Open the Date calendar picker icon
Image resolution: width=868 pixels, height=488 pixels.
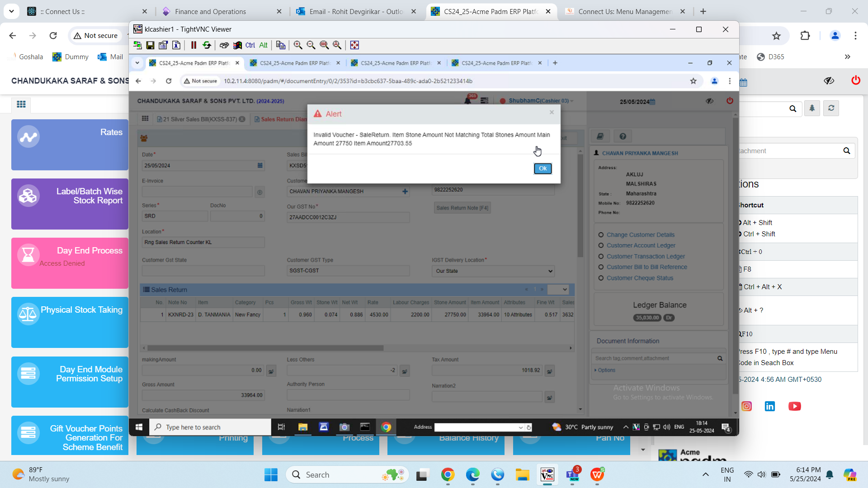[x=260, y=165]
